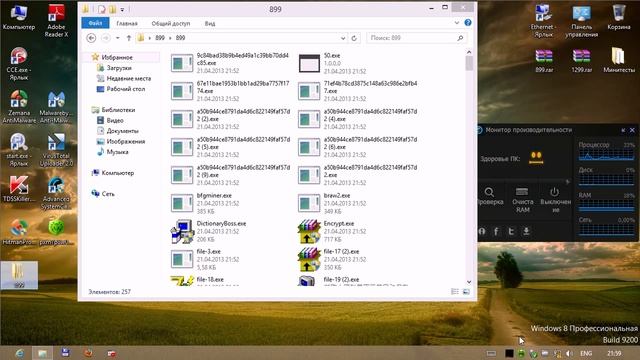Switch to the Главная ribbon tab
The image size is (640, 360).
(x=127, y=23)
